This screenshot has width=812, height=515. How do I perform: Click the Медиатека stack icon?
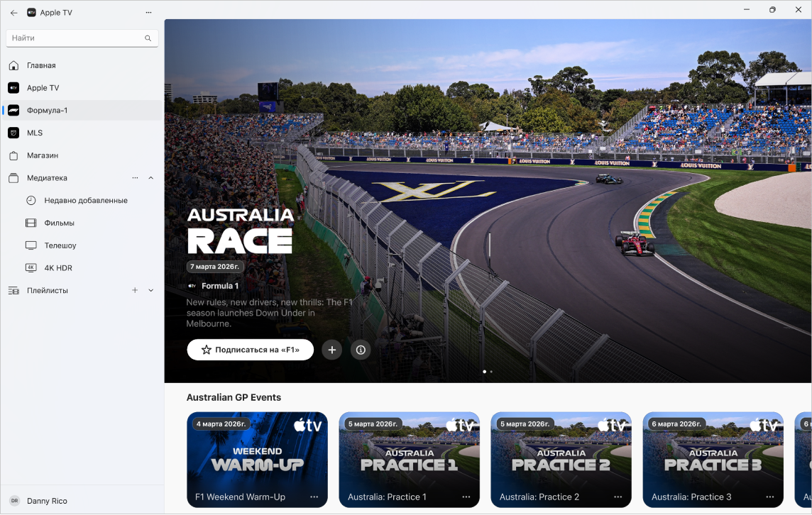(x=14, y=178)
